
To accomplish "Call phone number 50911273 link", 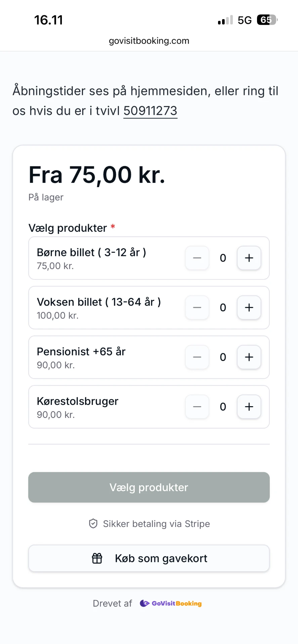I will pyautogui.click(x=150, y=111).
